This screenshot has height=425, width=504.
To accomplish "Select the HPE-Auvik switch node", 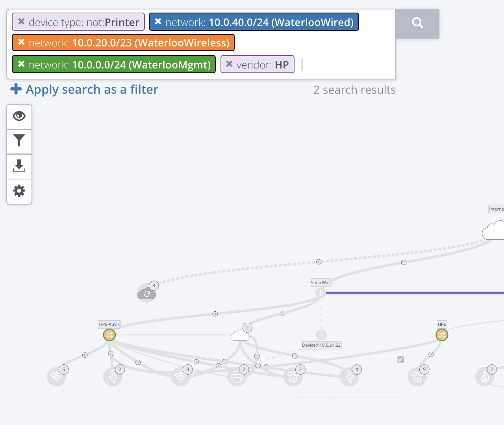I will tap(109, 334).
